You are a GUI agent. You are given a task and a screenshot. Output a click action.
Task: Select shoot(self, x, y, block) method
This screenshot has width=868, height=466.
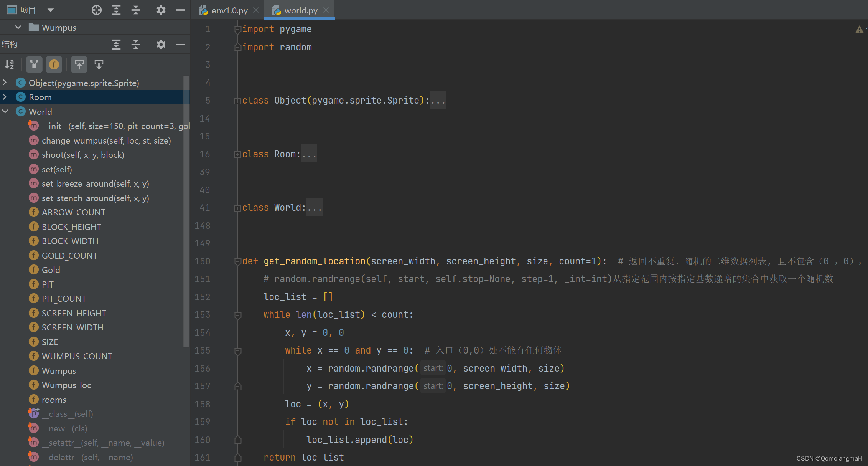(x=83, y=155)
